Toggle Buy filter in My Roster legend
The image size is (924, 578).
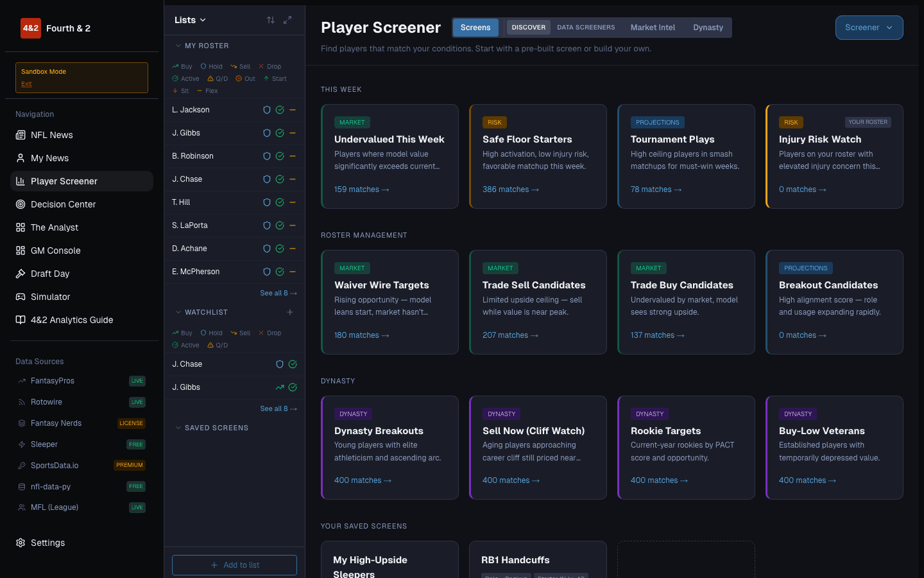click(182, 66)
